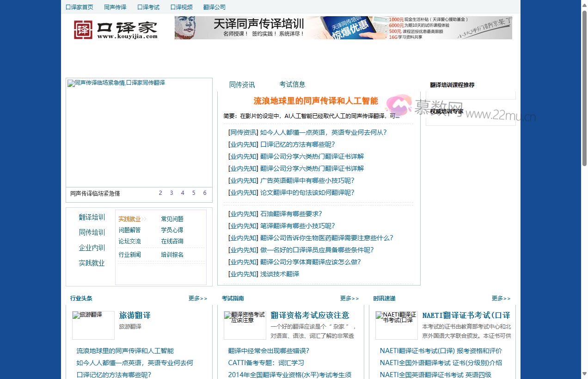Switch to the 考试信息 tab
Viewport: 588px width, 379px height.
(x=292, y=84)
